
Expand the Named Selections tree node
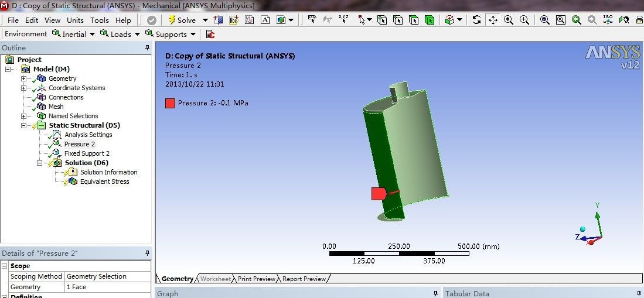pos(23,116)
